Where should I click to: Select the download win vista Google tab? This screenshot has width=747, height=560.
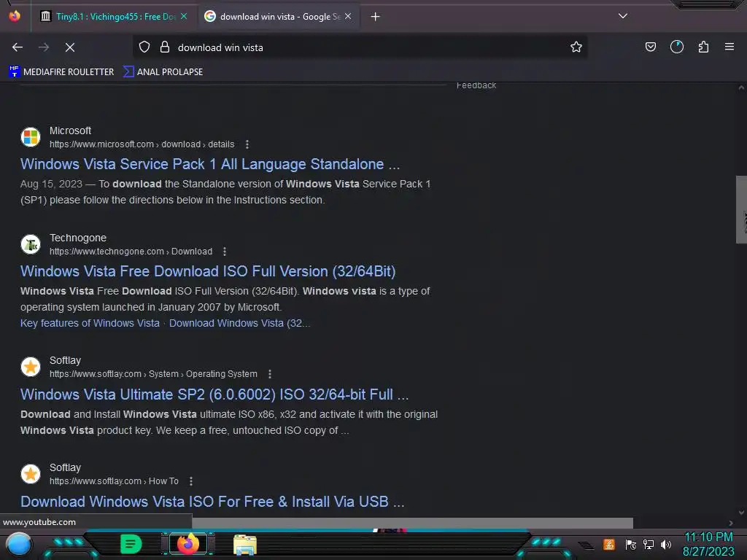pos(279,17)
